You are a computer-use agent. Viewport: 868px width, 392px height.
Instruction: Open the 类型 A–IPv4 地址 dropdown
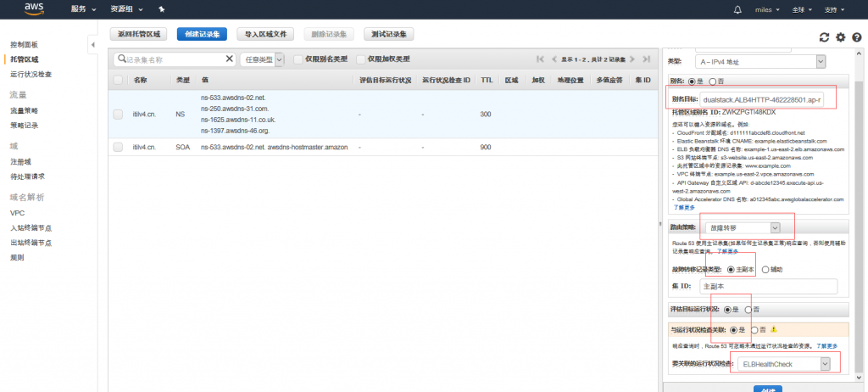[762, 62]
